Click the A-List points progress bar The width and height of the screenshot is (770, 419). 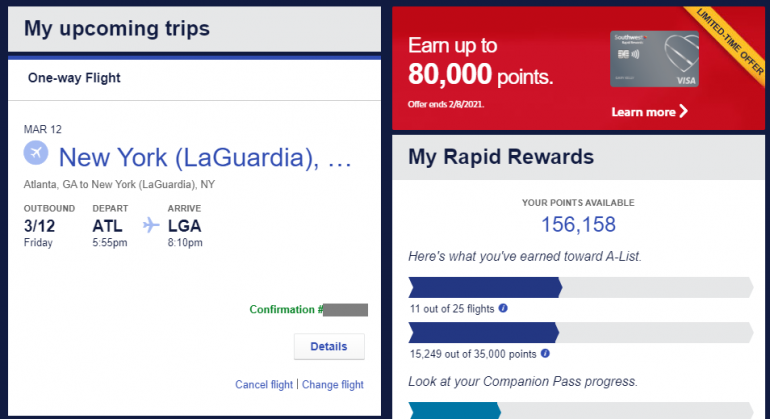[580, 333]
